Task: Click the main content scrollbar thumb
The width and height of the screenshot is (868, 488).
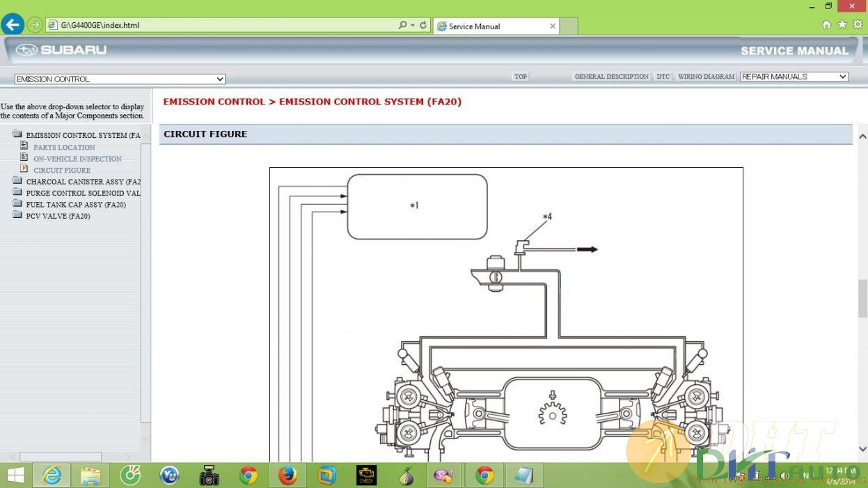Action: pos(862,298)
